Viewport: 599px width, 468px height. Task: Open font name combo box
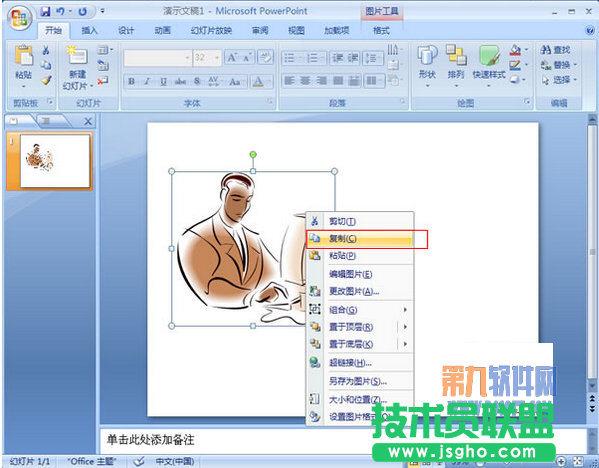click(x=157, y=58)
